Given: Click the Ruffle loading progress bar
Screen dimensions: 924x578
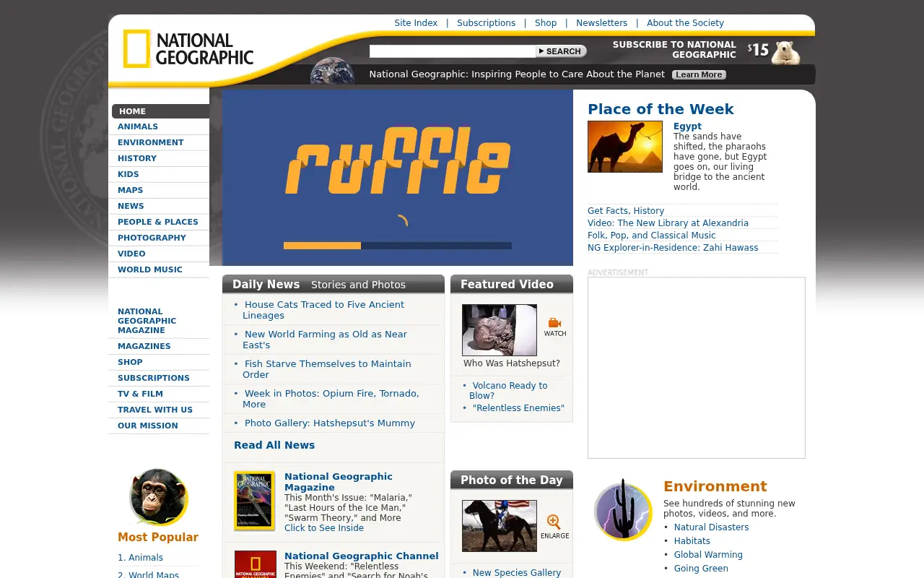Looking at the screenshot, I should click(398, 246).
